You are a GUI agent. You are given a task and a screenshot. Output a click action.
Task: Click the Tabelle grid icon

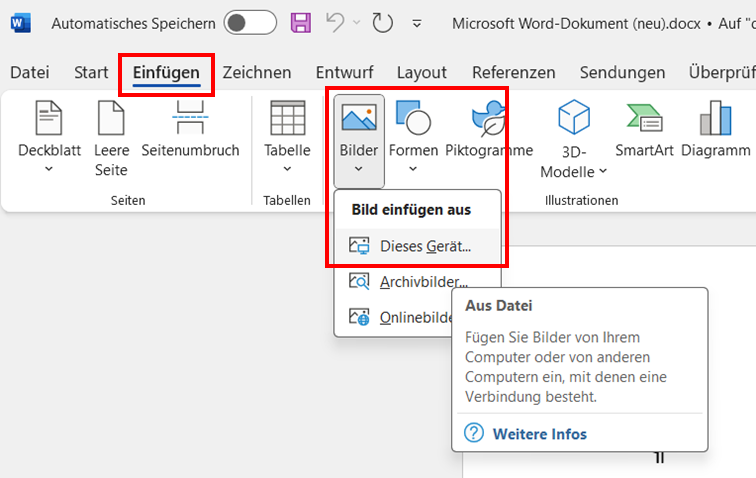[287, 117]
